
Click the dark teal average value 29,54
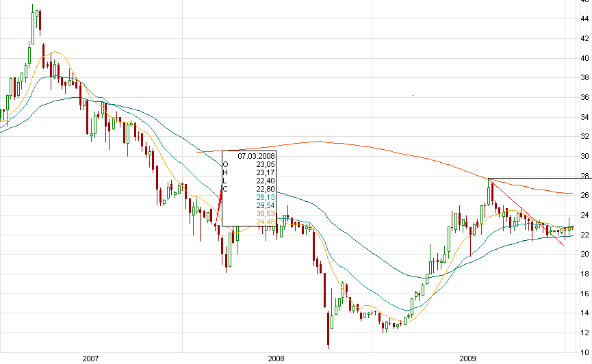[x=266, y=205]
